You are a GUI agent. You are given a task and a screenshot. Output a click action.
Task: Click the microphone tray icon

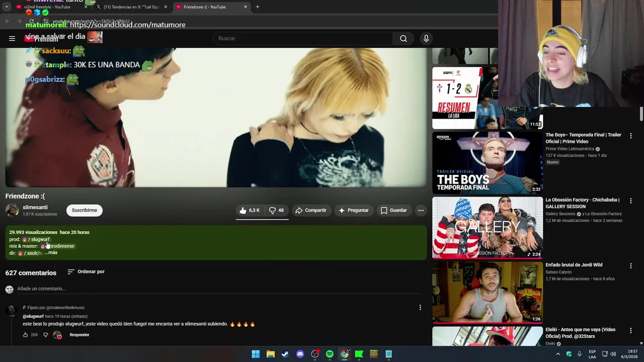point(579,354)
